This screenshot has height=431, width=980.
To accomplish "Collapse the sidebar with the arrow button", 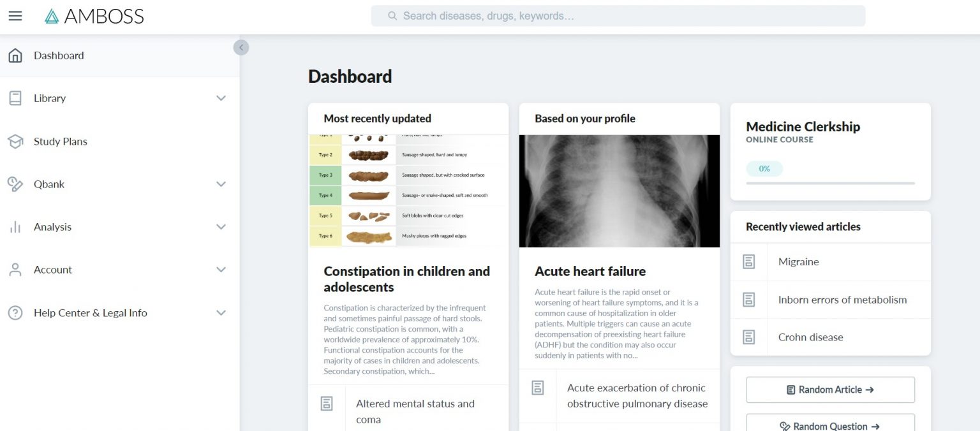I will (x=241, y=47).
